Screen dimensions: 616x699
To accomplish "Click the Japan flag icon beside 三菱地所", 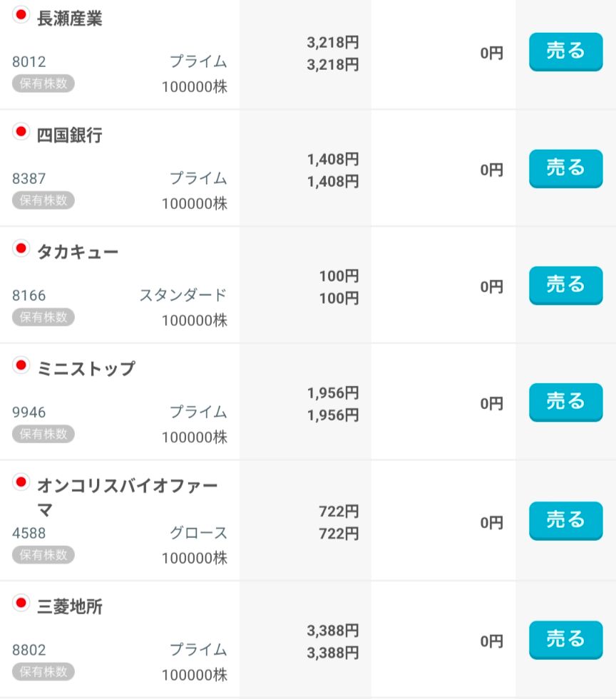I will tap(21, 604).
